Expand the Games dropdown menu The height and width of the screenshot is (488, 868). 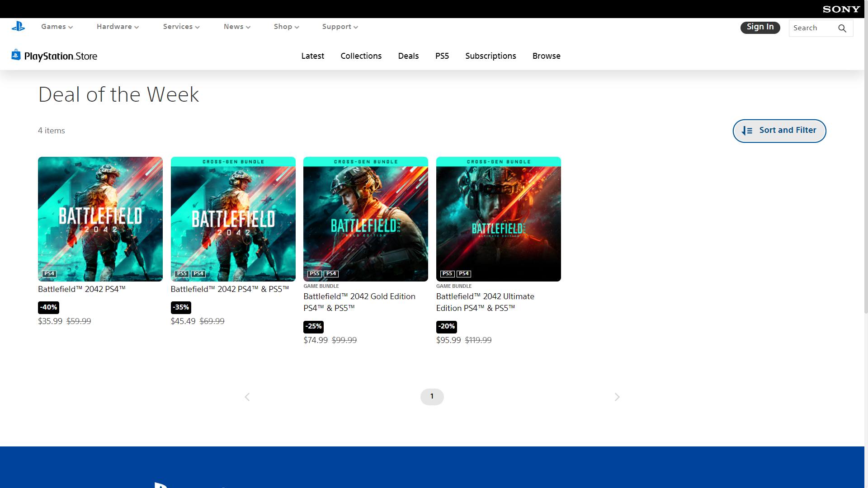pyautogui.click(x=57, y=27)
